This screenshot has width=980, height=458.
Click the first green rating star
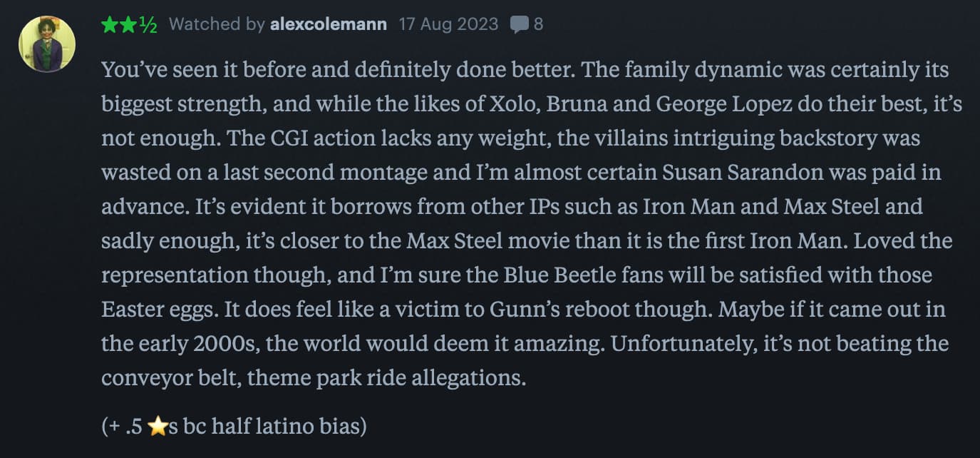[109, 25]
